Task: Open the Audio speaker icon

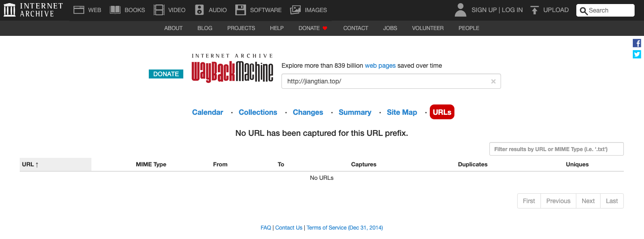Action: pyautogui.click(x=199, y=10)
